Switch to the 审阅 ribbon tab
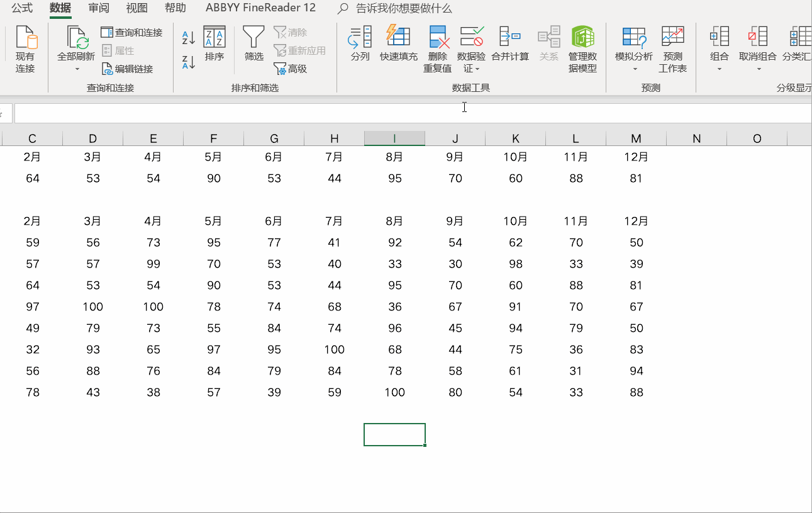812x513 pixels. [98, 8]
